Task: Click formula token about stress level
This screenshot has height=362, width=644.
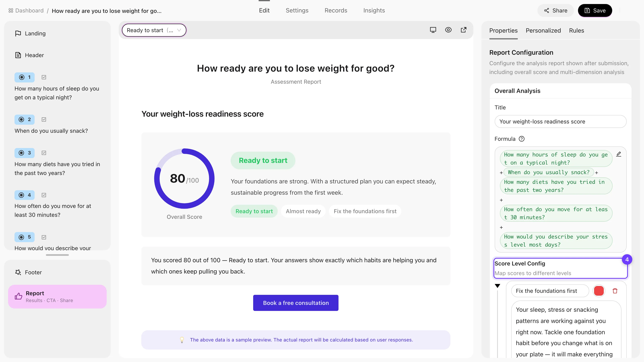Action: (556, 241)
